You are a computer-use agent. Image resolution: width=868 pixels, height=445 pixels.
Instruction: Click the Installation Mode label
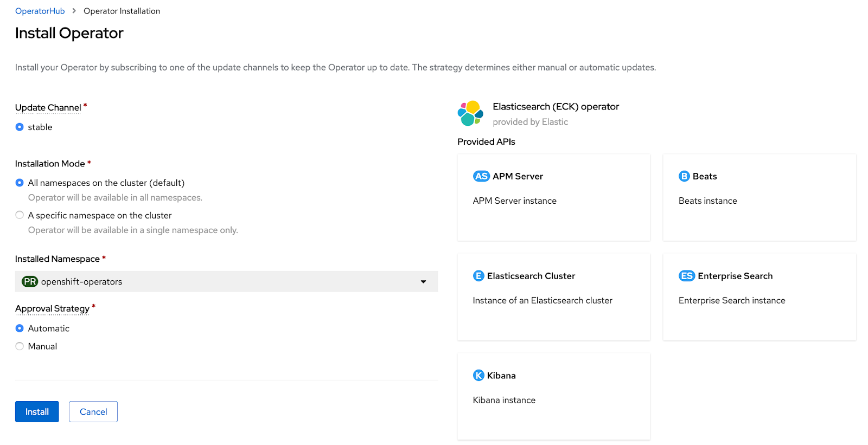50,164
